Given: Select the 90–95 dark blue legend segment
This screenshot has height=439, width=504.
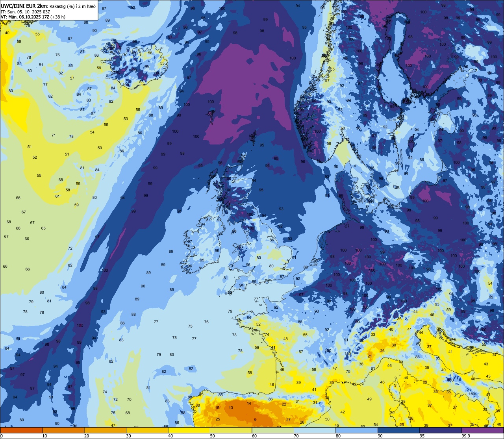Looking at the screenshot, I should [x=398, y=430].
